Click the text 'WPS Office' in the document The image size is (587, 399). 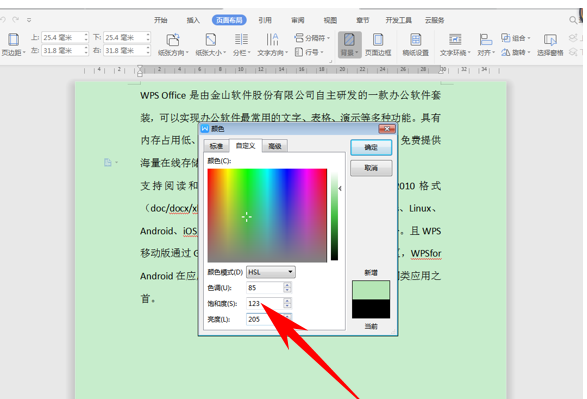click(163, 95)
